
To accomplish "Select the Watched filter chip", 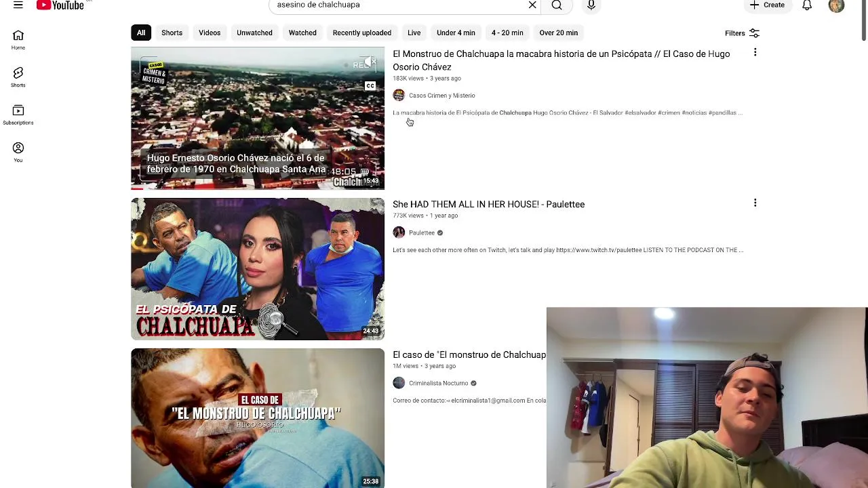I will (302, 33).
